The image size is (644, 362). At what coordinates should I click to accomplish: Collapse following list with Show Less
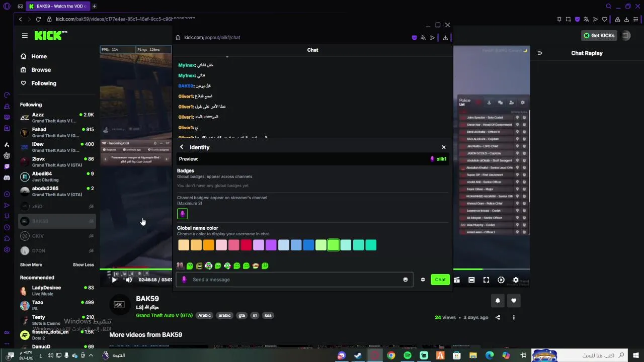pos(84,264)
